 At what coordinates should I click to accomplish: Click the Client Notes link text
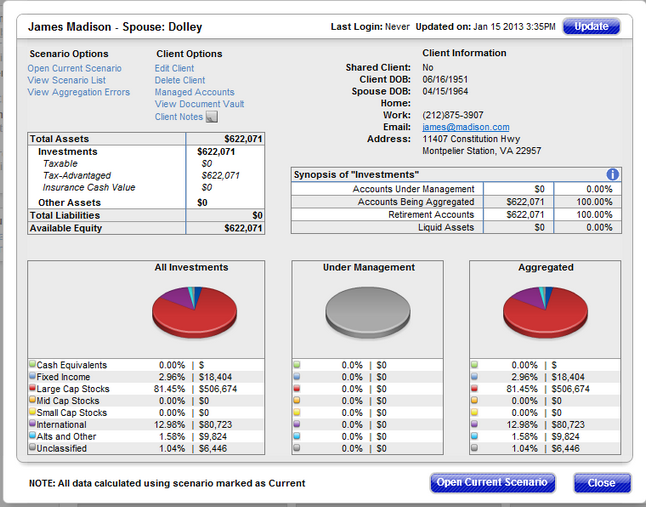179,117
